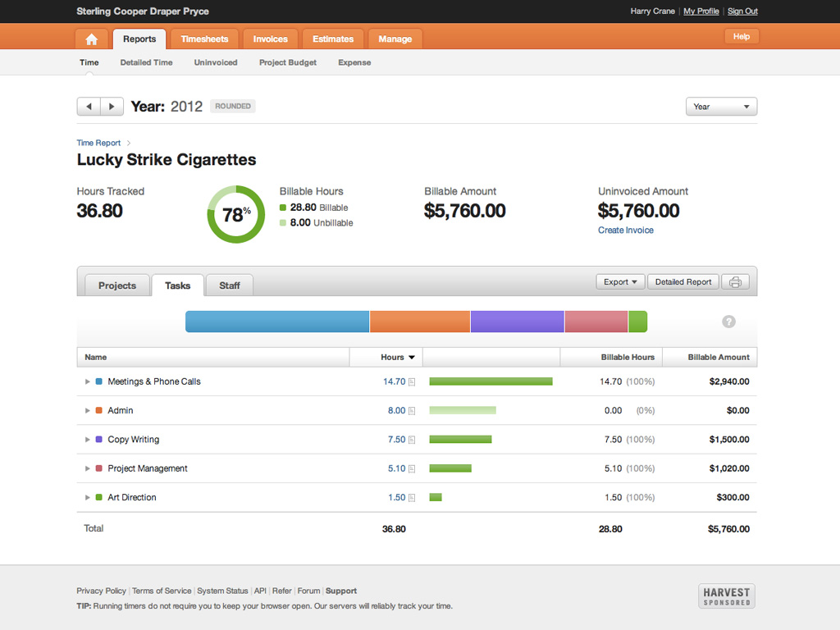Click the printer icon button

[735, 282]
